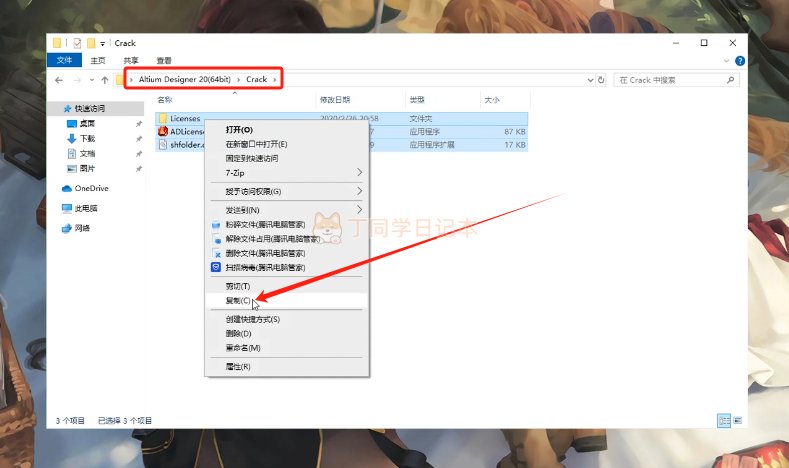The image size is (789, 468).
Task: Click the pin icon next to 图片
Action: [x=138, y=169]
